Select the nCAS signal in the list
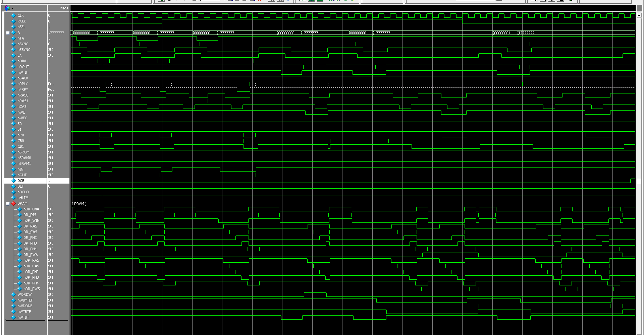Screen dimensions: 644x335 pyautogui.click(x=22, y=107)
